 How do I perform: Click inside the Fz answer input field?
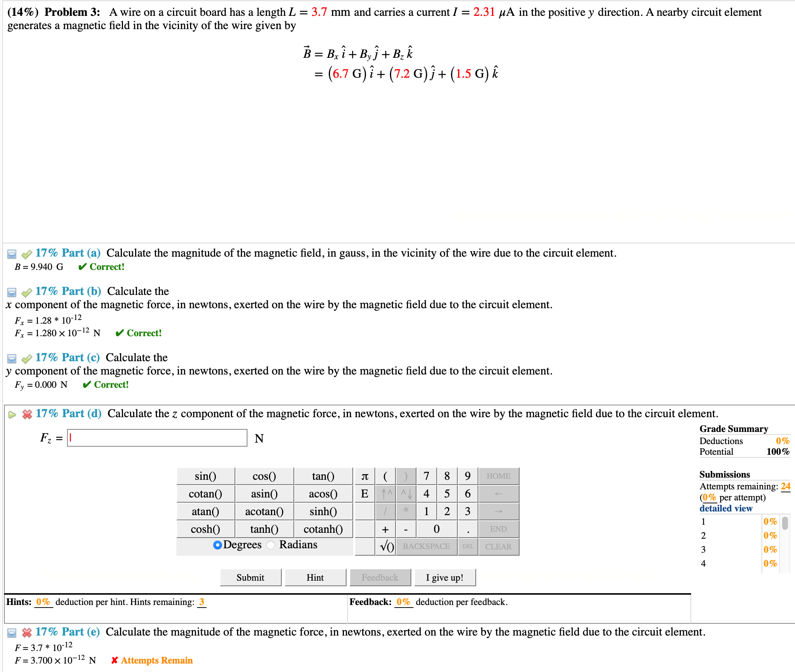pos(156,438)
